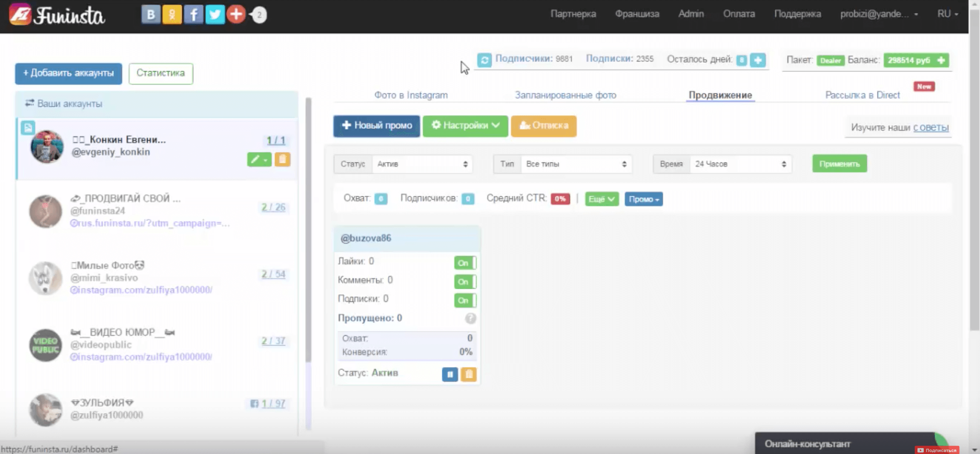The height and width of the screenshot is (454, 980).
Task: Open the Тип dropdown showing Все типы
Action: click(x=576, y=164)
